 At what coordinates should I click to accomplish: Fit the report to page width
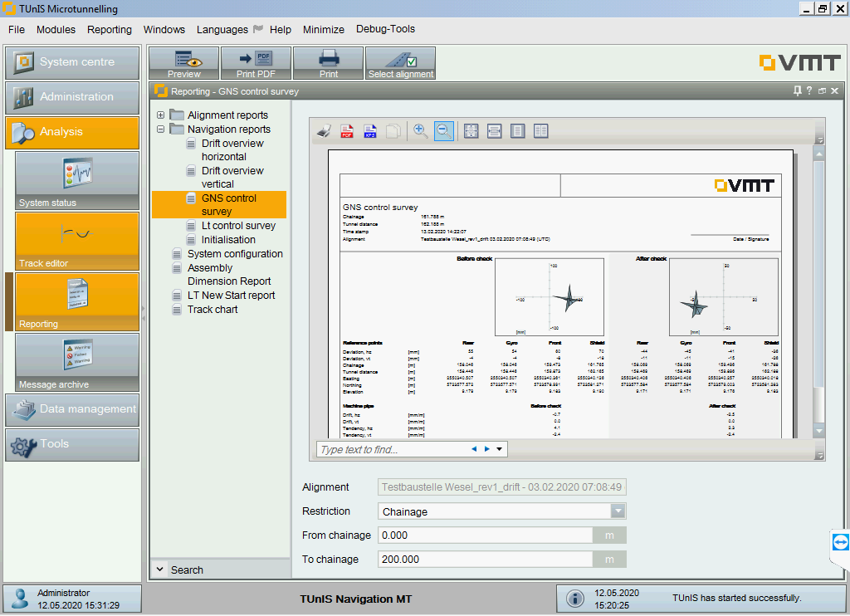495,131
